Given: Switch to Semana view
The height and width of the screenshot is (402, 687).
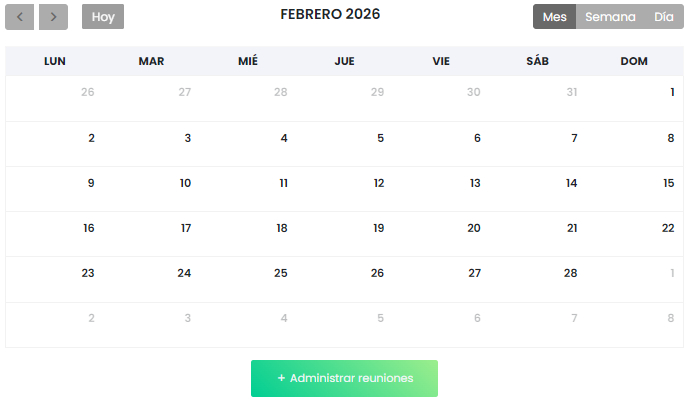Looking at the screenshot, I should click(x=610, y=17).
